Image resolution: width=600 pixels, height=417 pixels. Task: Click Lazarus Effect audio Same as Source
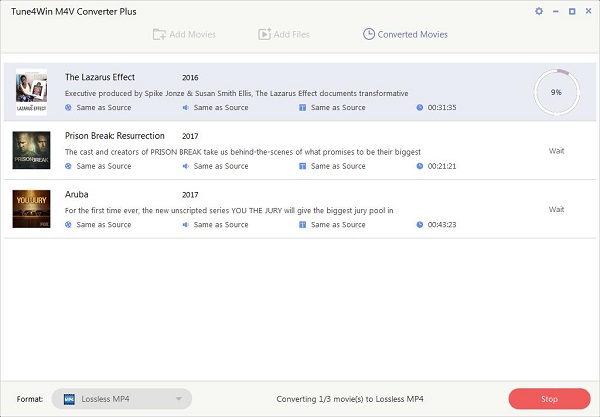pos(221,108)
